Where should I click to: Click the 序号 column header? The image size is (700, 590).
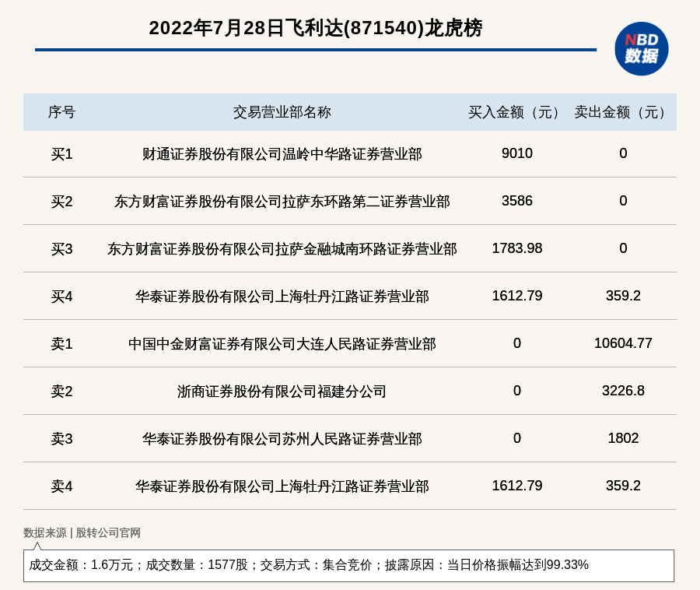click(61, 112)
